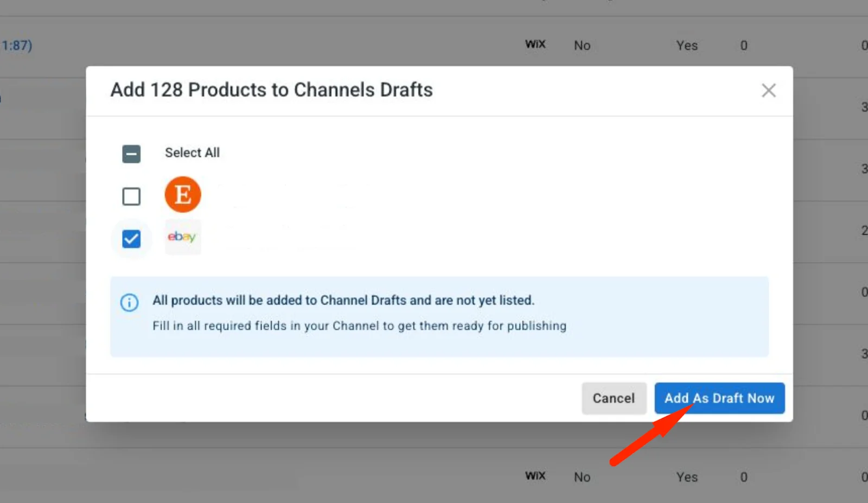Screen dimensions: 868x503
Task: Click the Add As Draft Now button
Action: (x=719, y=398)
